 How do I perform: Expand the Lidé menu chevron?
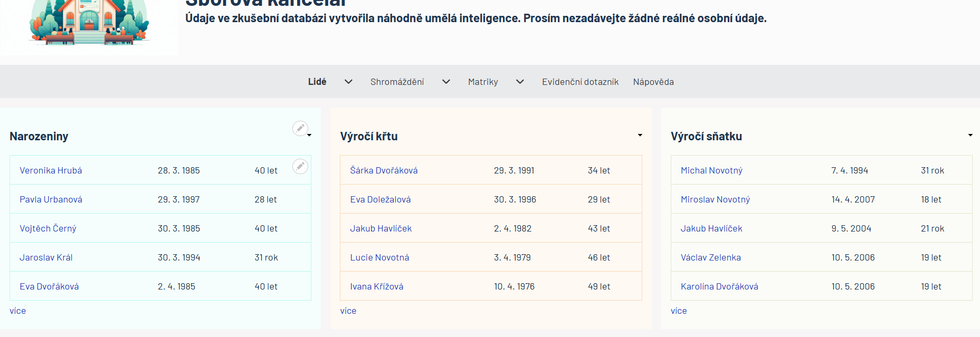[x=348, y=82]
